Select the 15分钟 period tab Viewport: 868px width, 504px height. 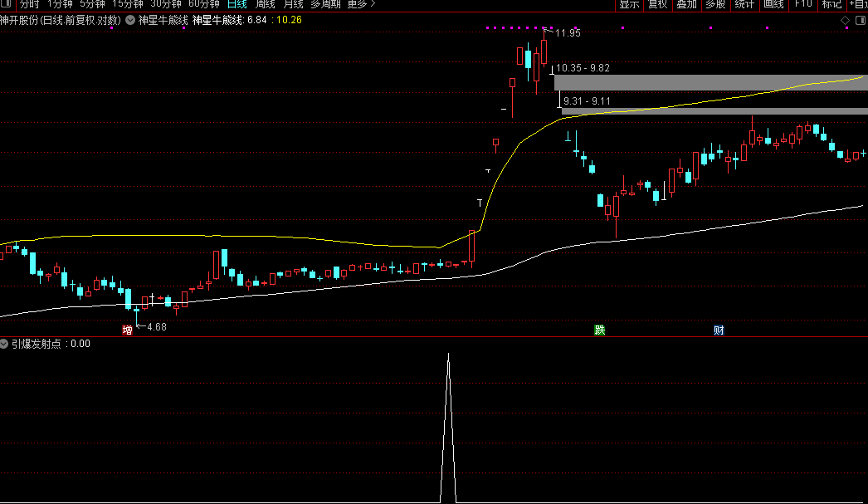coord(128,4)
